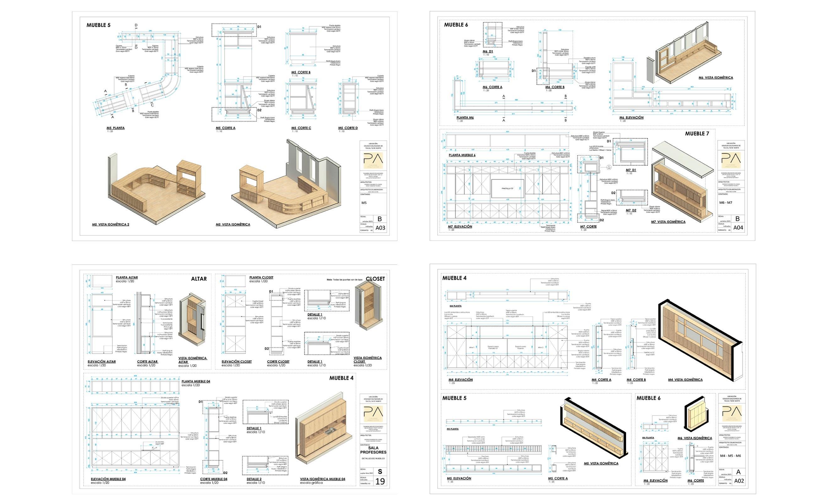Click the PA logo on sheet 19
The image size is (827, 504).
[x=373, y=413]
